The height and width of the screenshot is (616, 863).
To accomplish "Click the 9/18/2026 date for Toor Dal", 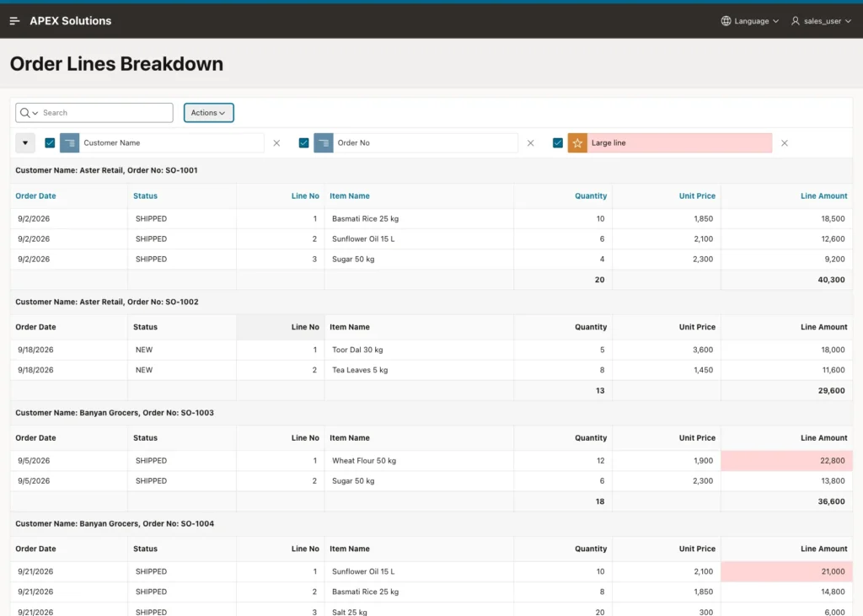I will tap(35, 350).
